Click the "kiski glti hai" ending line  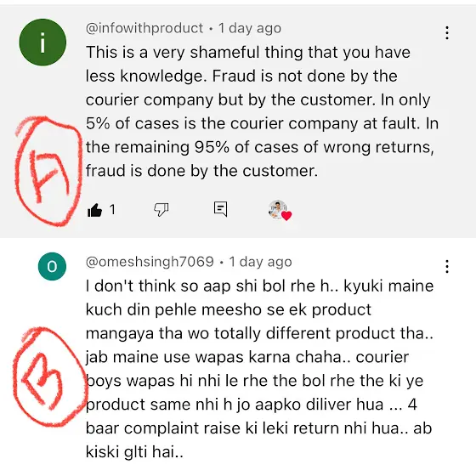(x=134, y=452)
